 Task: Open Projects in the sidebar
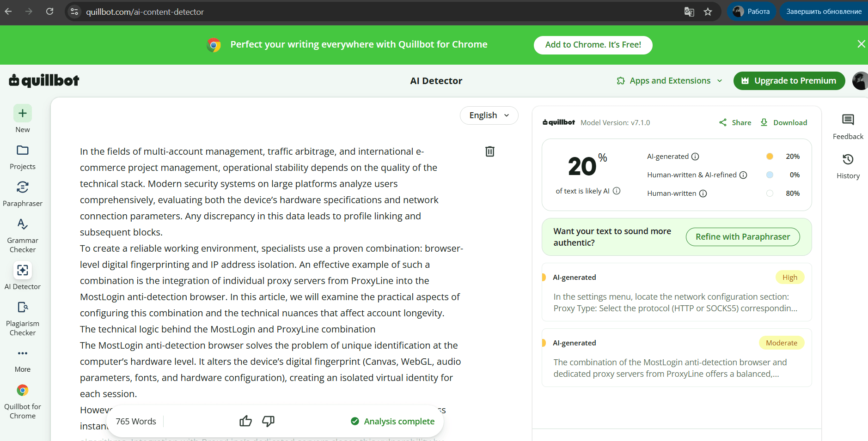click(x=23, y=157)
